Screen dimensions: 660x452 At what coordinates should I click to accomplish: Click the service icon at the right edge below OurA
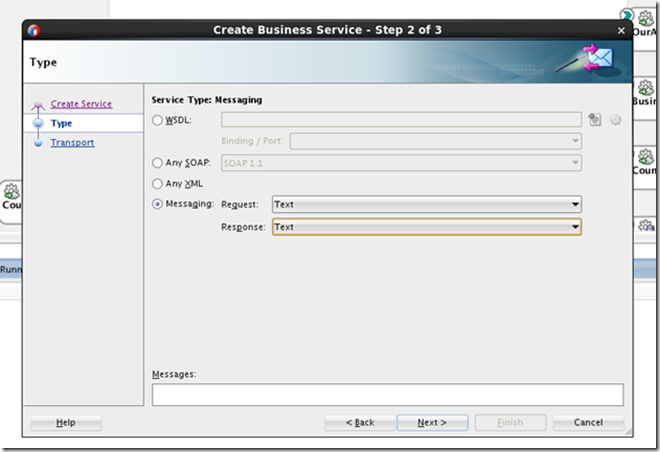pos(645,85)
